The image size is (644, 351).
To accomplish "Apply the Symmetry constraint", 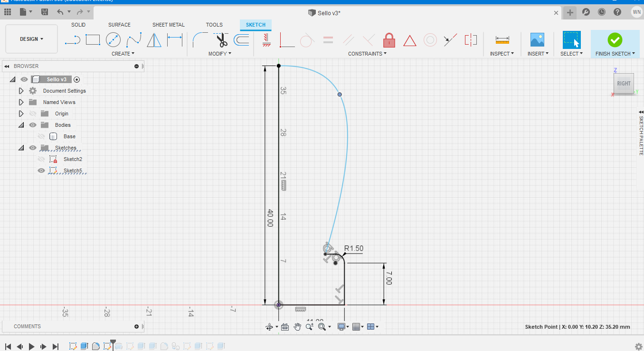I will pos(471,40).
